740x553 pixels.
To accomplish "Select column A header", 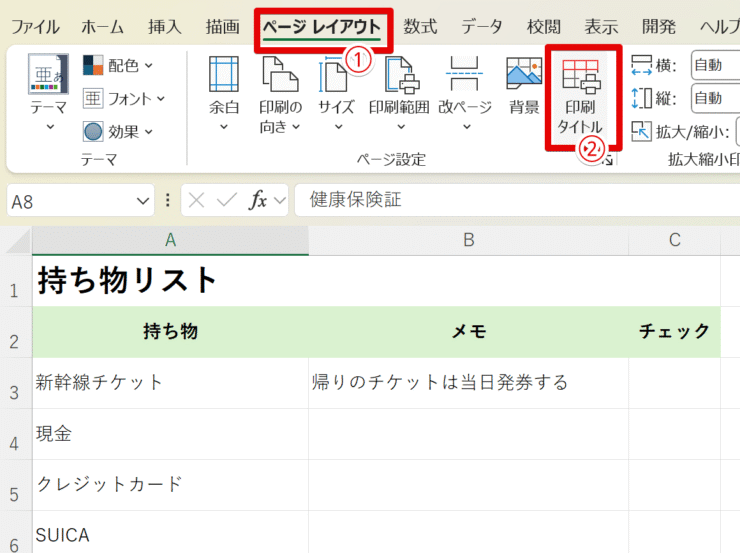I will pos(170,240).
